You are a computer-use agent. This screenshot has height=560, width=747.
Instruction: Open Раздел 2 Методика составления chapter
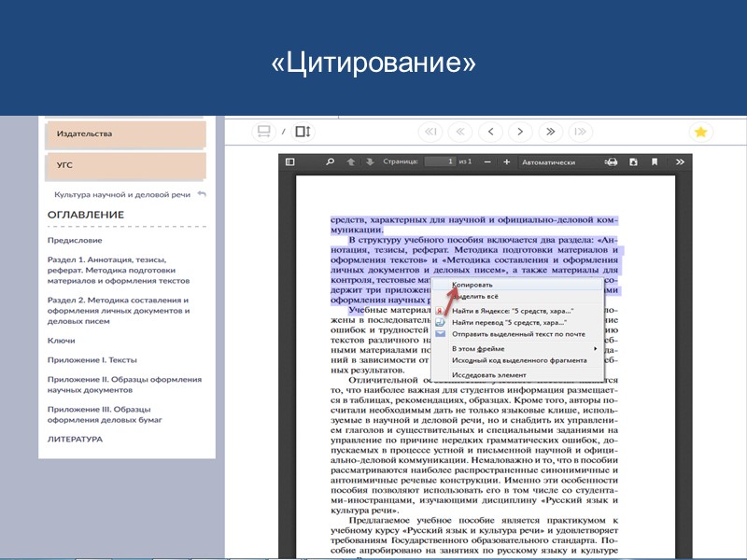(119, 311)
